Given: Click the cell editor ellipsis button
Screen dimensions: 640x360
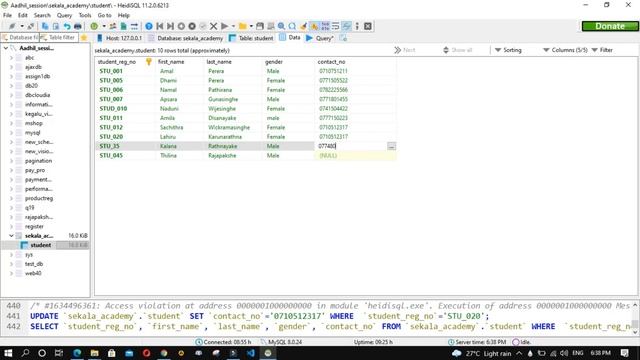Looking at the screenshot, I should pos(391,146).
